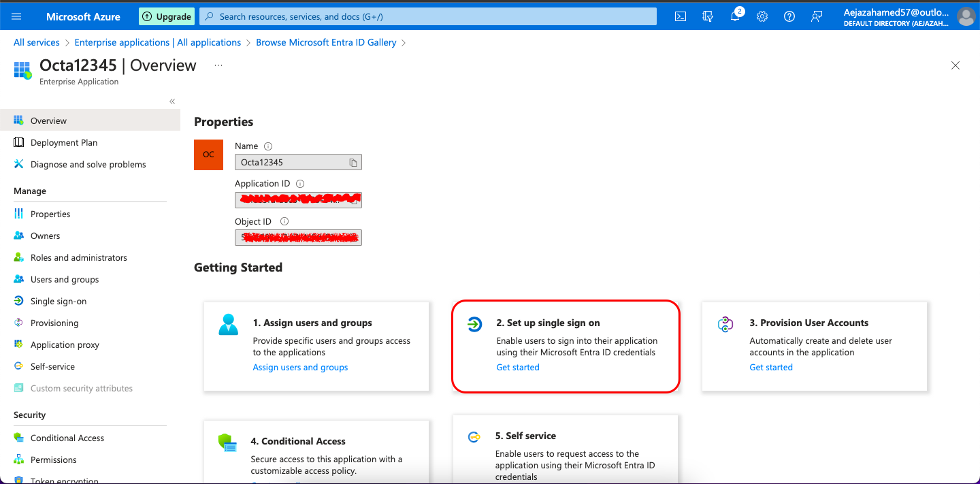The image size is (980, 484).
Task: Click the Name field Octa12345
Action: [298, 162]
